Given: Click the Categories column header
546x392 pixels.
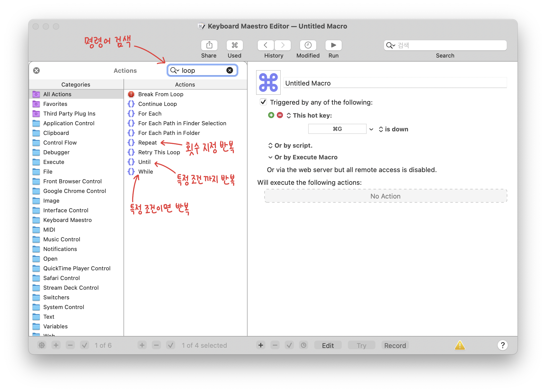Looking at the screenshot, I should point(76,85).
